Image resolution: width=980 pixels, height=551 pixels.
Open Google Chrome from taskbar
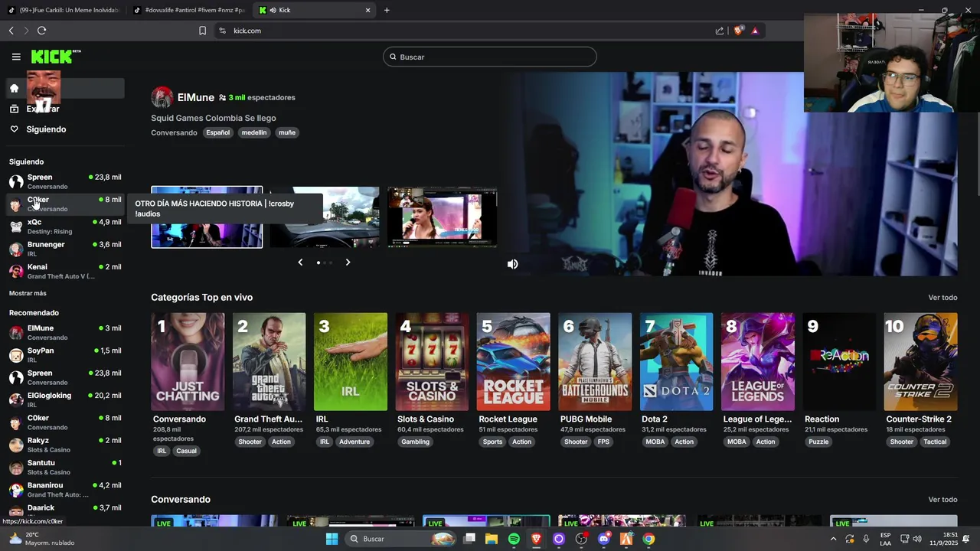pos(648,539)
